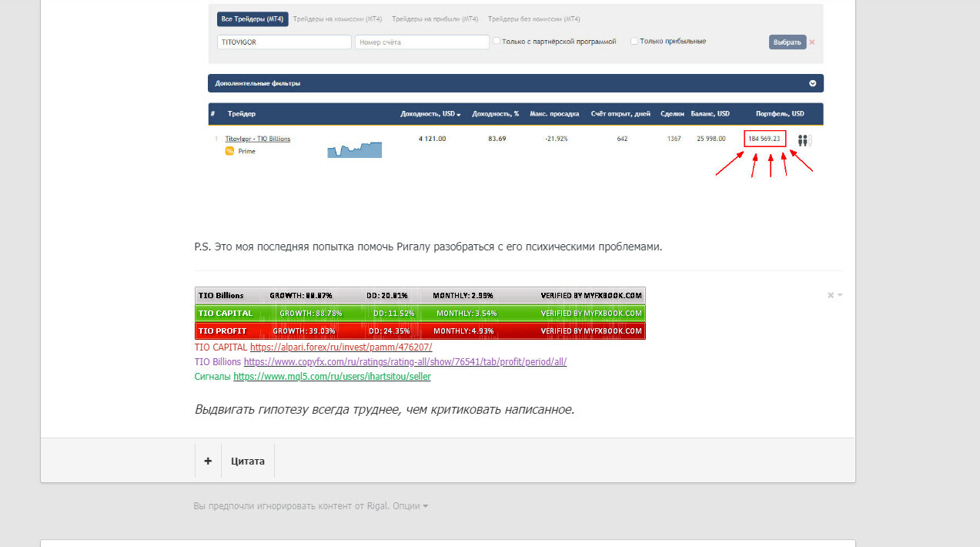The height and width of the screenshot is (547, 980).
Task: Open the alpari.forex pamm 476207 link
Action: click(341, 347)
